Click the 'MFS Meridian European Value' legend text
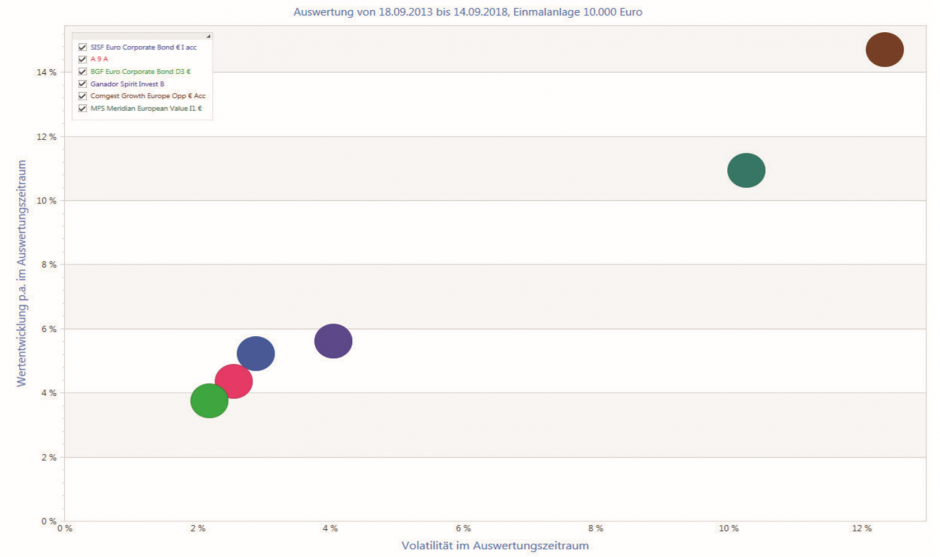Viewport: 940px width, 557px height. [146, 108]
